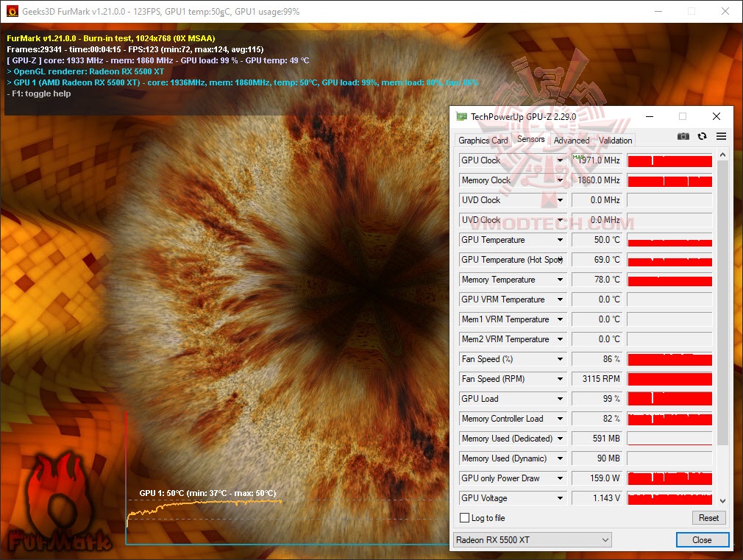Click the 591 MB dedicated memory value

(597, 439)
